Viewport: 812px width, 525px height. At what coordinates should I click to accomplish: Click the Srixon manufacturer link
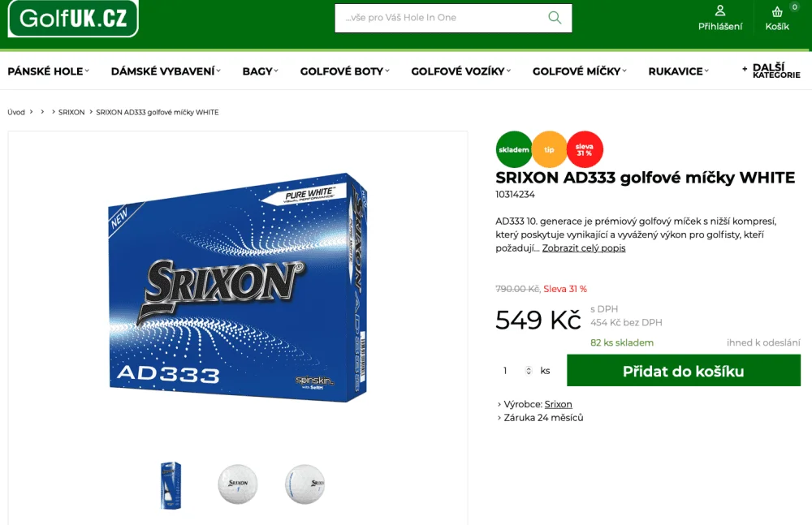tap(559, 404)
